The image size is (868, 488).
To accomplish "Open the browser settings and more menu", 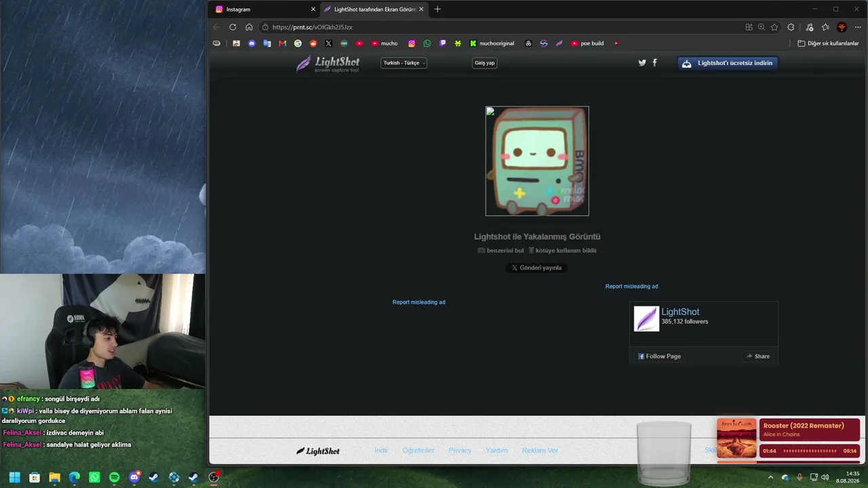I will click(858, 27).
